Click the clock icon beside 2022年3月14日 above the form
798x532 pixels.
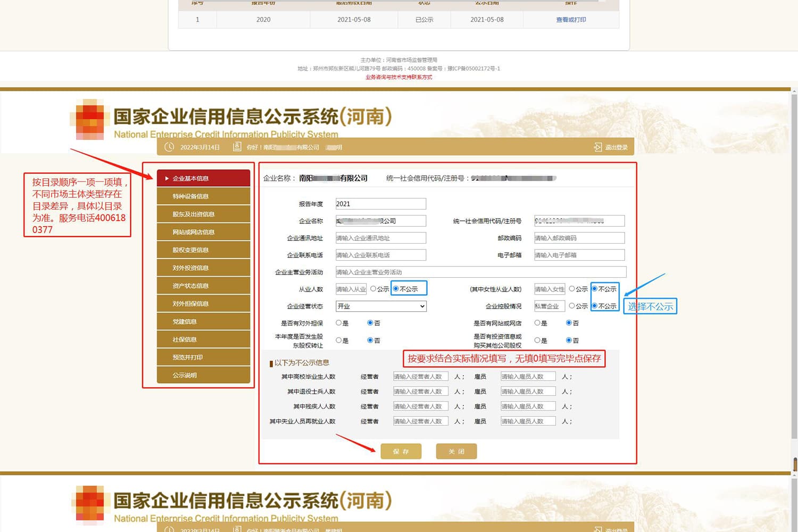169,147
